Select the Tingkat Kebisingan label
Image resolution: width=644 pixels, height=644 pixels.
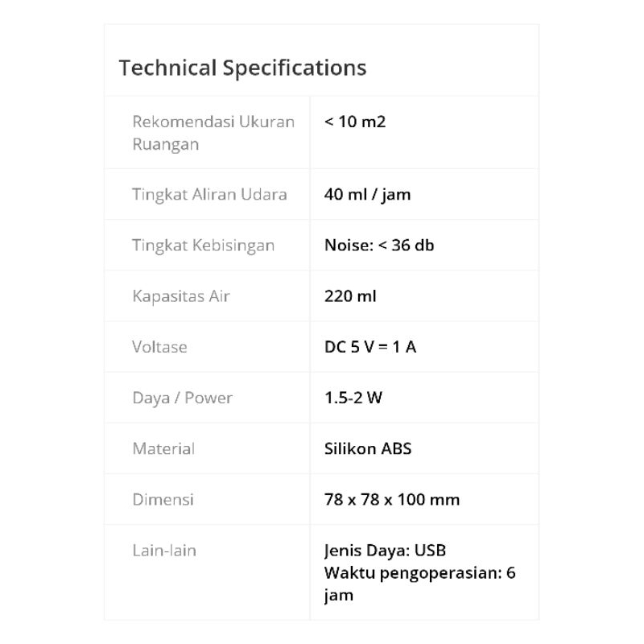(203, 246)
